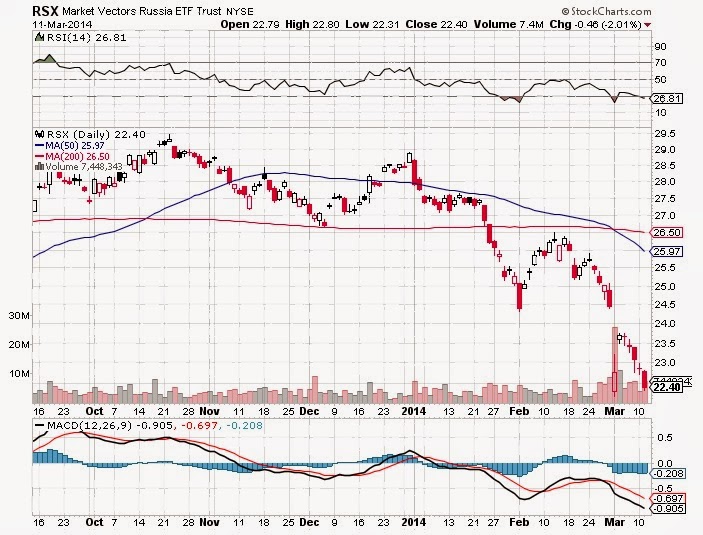Viewport: 703px width, 535px height.
Task: Click the boxed 26.81 RSI axis tag
Action: point(667,98)
